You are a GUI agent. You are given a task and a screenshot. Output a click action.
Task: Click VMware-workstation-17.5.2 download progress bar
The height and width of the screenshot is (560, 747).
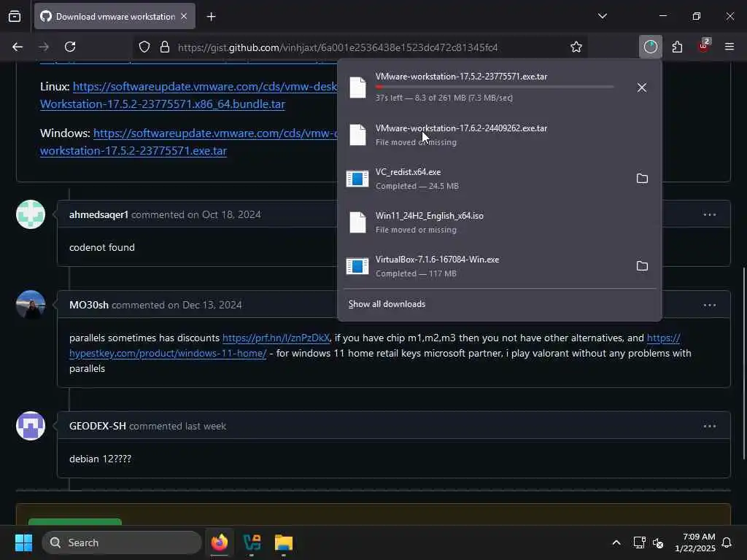tap(495, 87)
